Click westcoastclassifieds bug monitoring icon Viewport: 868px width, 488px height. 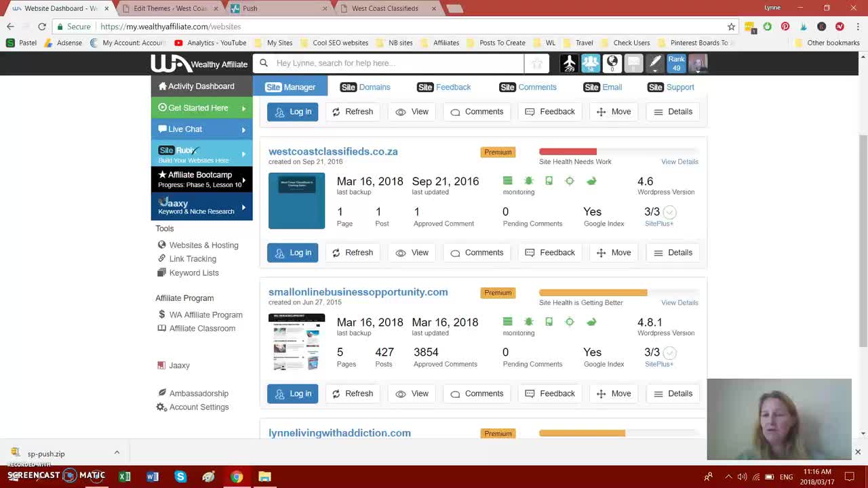click(x=528, y=181)
